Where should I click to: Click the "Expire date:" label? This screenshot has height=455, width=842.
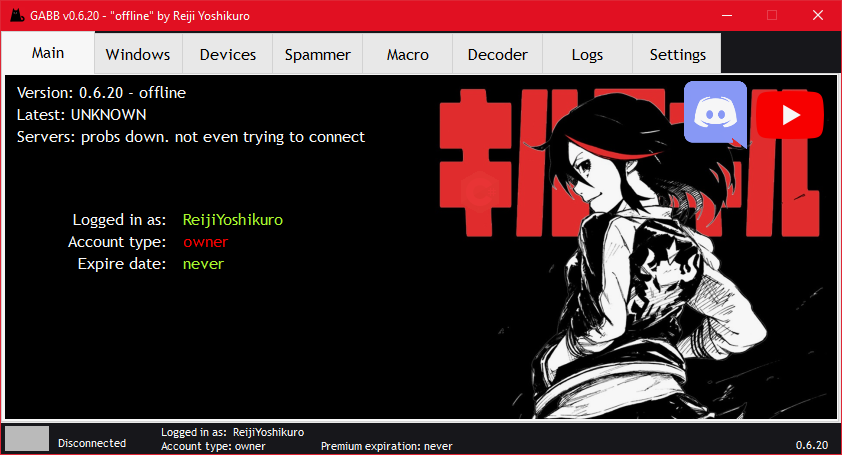coord(122,264)
